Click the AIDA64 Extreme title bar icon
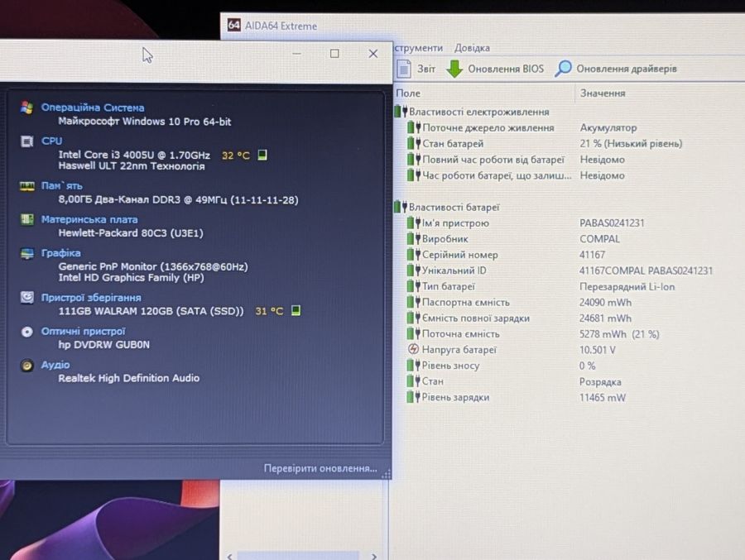This screenshot has height=560, width=745. tap(233, 25)
